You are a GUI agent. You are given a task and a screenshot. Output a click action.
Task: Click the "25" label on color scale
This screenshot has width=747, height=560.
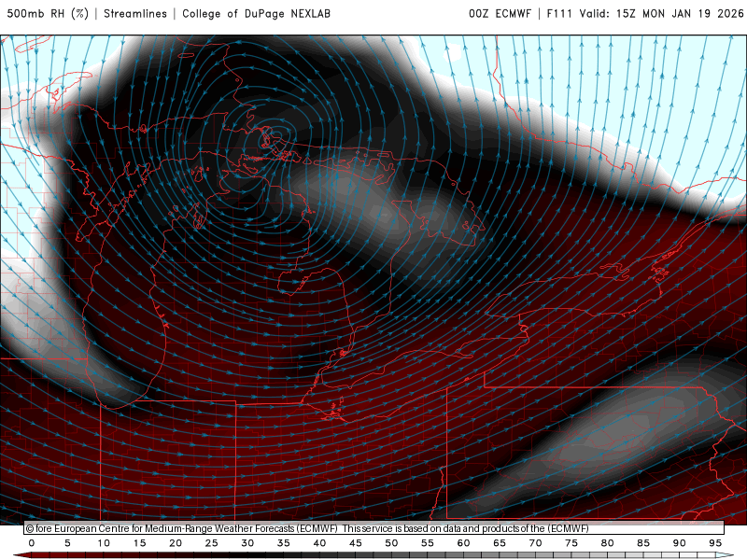coord(212,543)
